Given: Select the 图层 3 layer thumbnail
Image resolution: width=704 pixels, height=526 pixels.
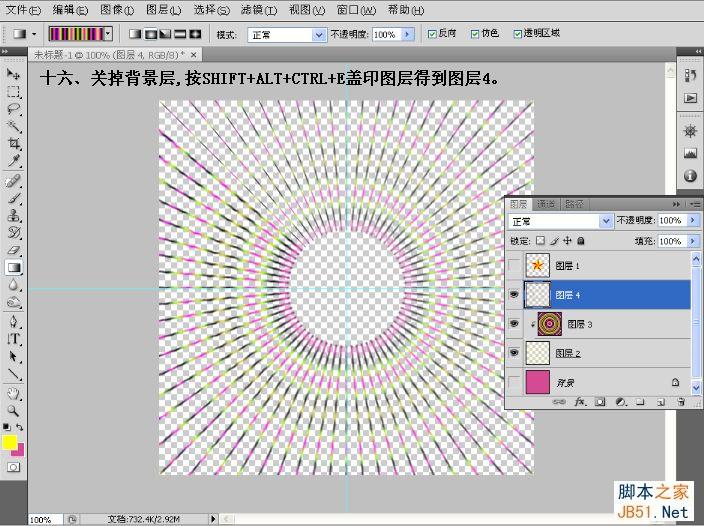Looking at the screenshot, I should pyautogui.click(x=550, y=324).
